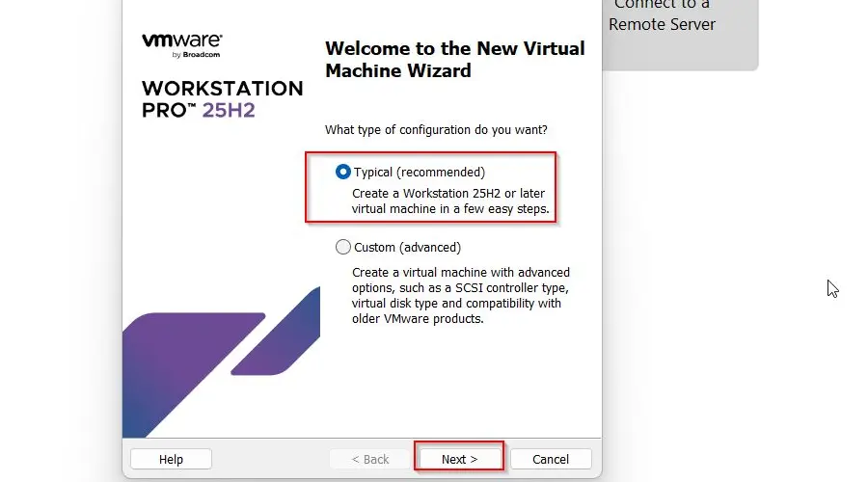Choose the Custom (advanced) radio button
Viewport: 868px width, 482px height.
(343, 247)
